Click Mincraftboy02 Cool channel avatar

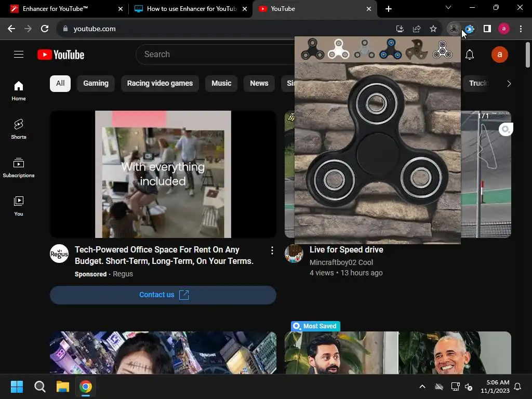pos(294,254)
